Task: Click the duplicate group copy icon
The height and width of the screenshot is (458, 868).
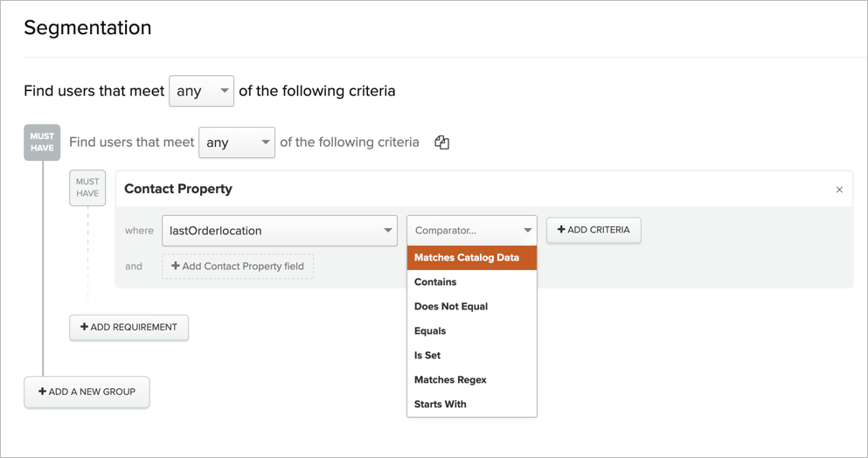Action: click(x=441, y=142)
